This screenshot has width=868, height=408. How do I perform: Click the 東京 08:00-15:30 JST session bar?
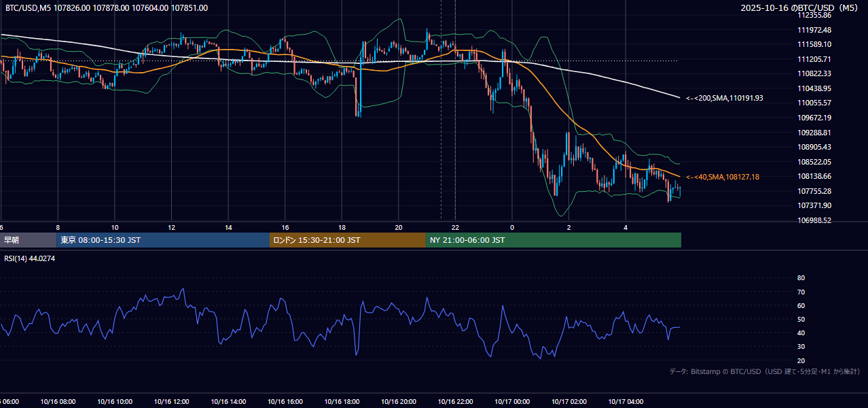pos(163,240)
